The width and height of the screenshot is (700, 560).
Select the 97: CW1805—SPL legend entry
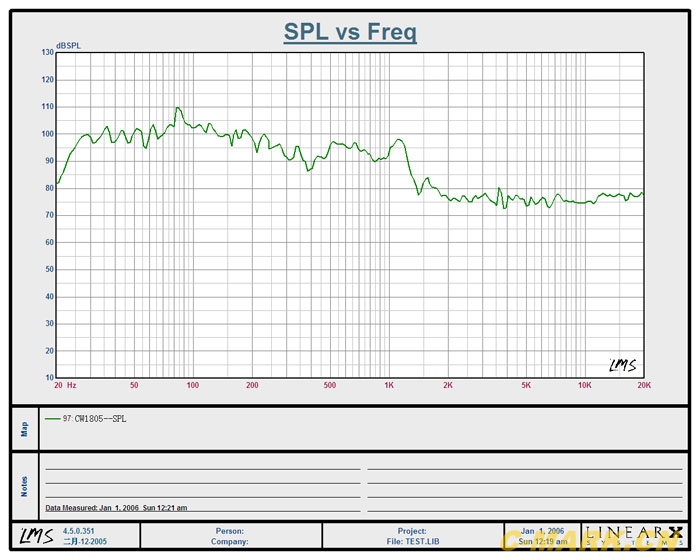pos(94,419)
